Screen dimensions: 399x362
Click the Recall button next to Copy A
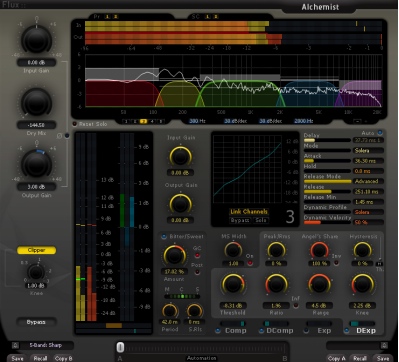pyautogui.click(x=360, y=358)
